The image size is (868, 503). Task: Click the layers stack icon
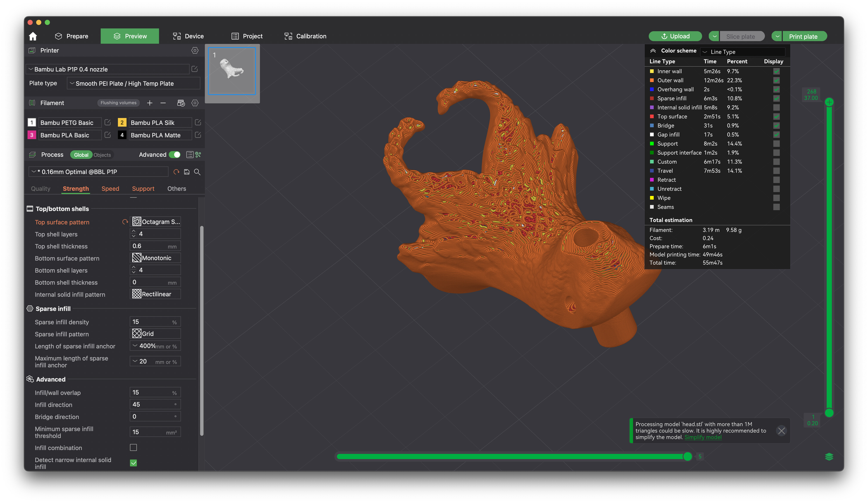(x=829, y=456)
